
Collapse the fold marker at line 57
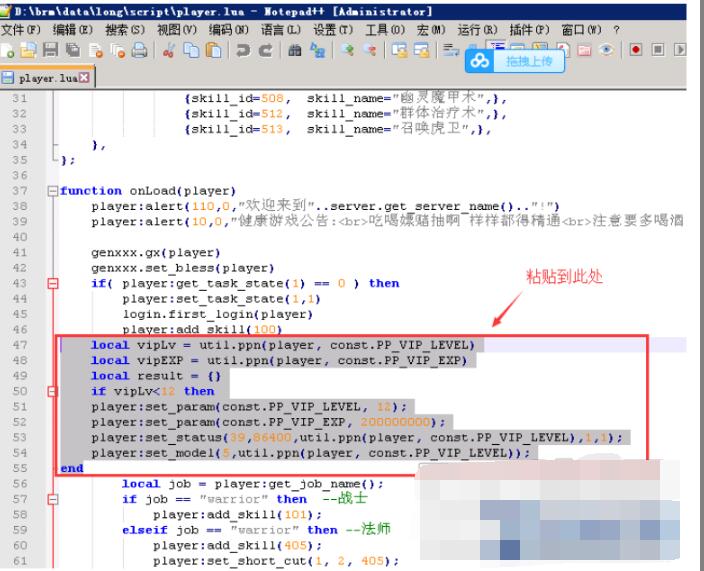pos(52,499)
